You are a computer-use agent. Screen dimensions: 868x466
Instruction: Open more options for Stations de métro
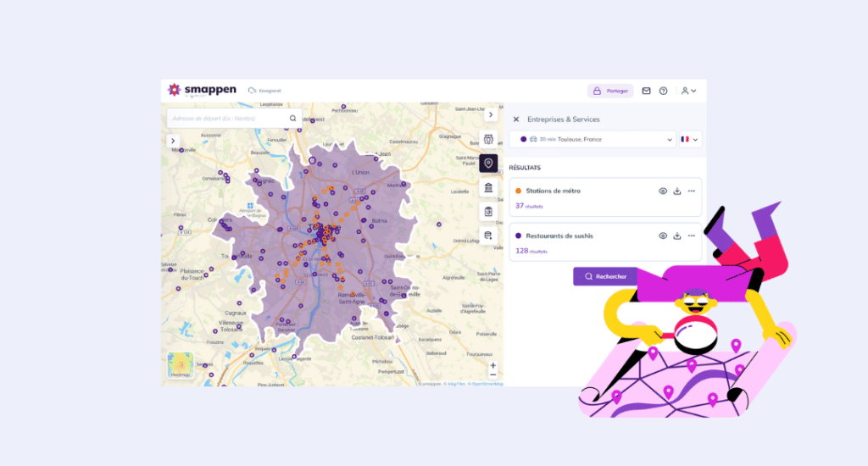coord(692,191)
